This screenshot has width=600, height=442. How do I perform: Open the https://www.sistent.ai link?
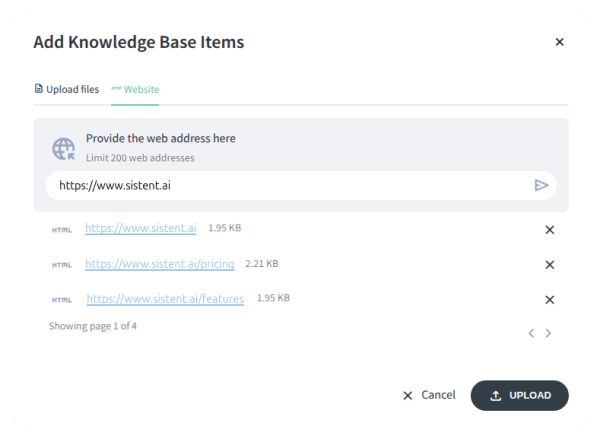(140, 228)
